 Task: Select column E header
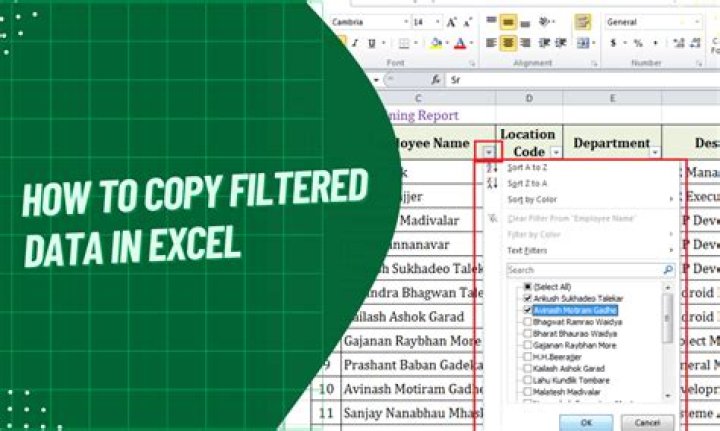point(612,98)
